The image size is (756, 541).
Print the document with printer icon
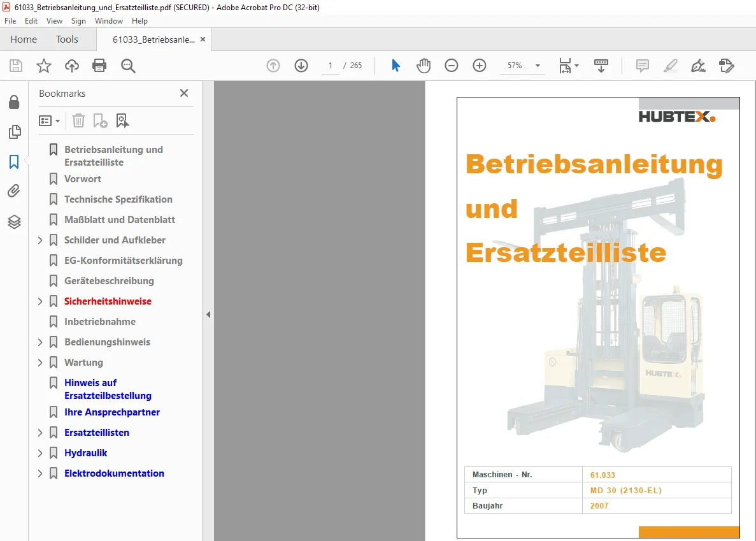(x=99, y=66)
